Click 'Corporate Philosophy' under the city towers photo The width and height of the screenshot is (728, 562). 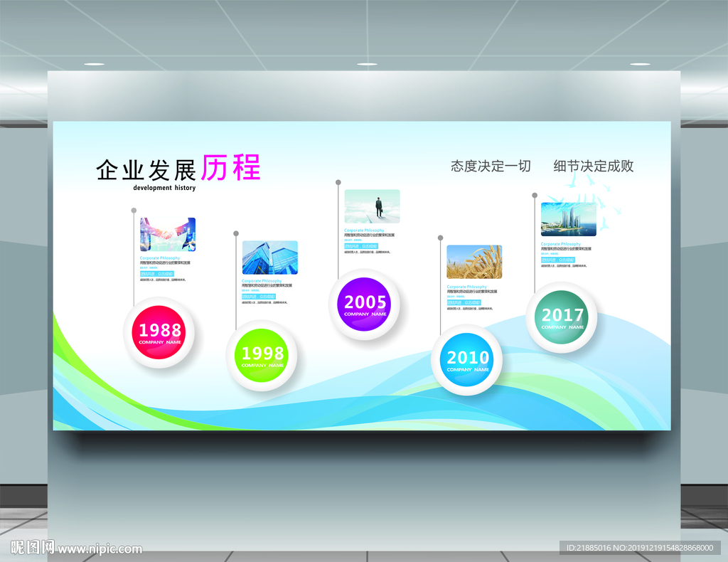click(561, 243)
